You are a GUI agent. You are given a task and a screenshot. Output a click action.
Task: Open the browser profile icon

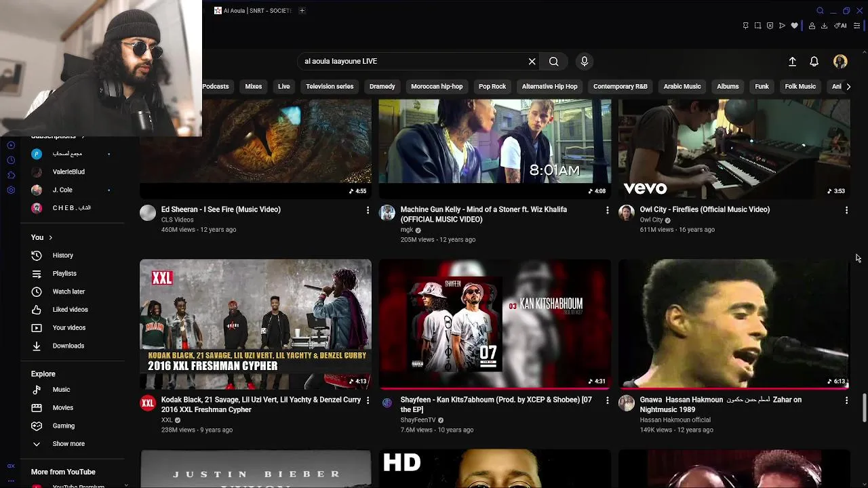812,26
